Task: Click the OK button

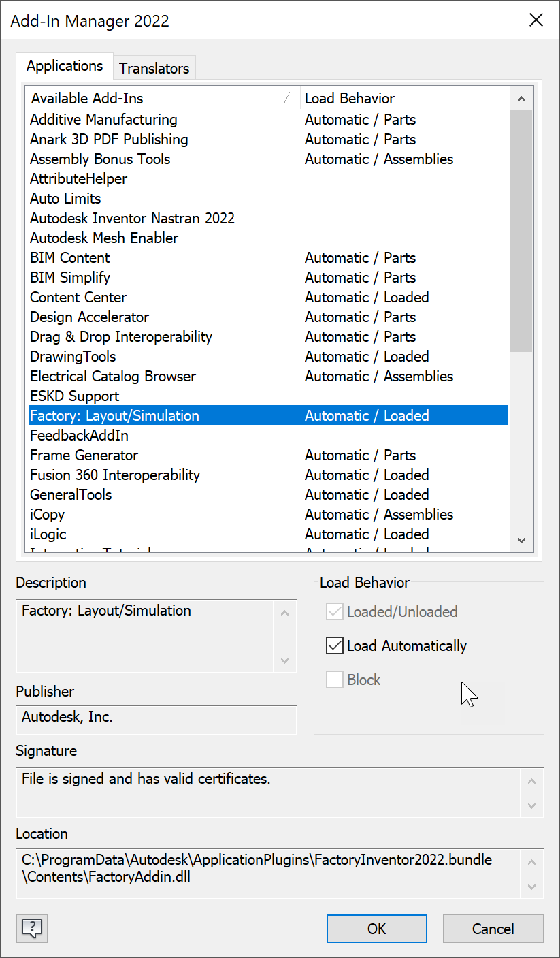Action: pos(376,929)
